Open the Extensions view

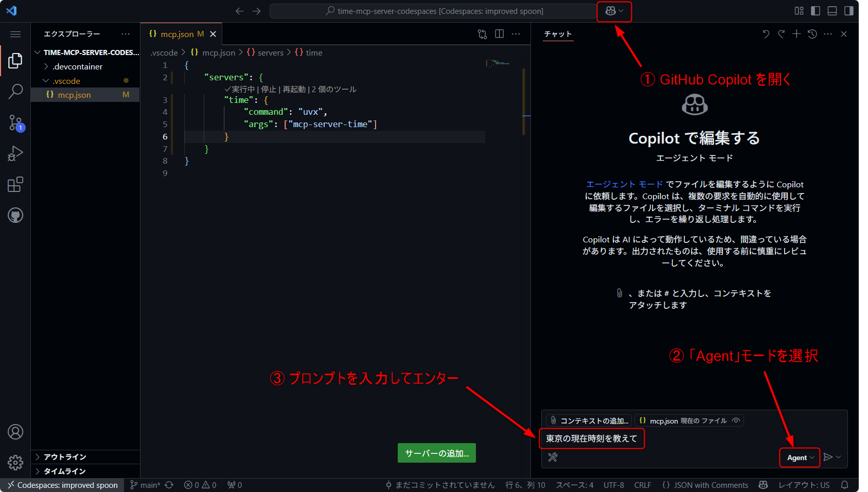pyautogui.click(x=15, y=184)
